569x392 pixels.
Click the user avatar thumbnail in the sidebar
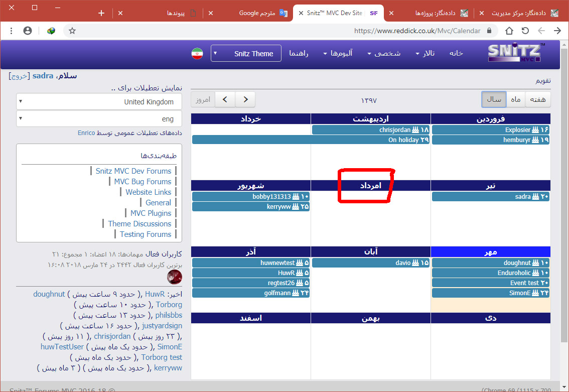point(174,277)
